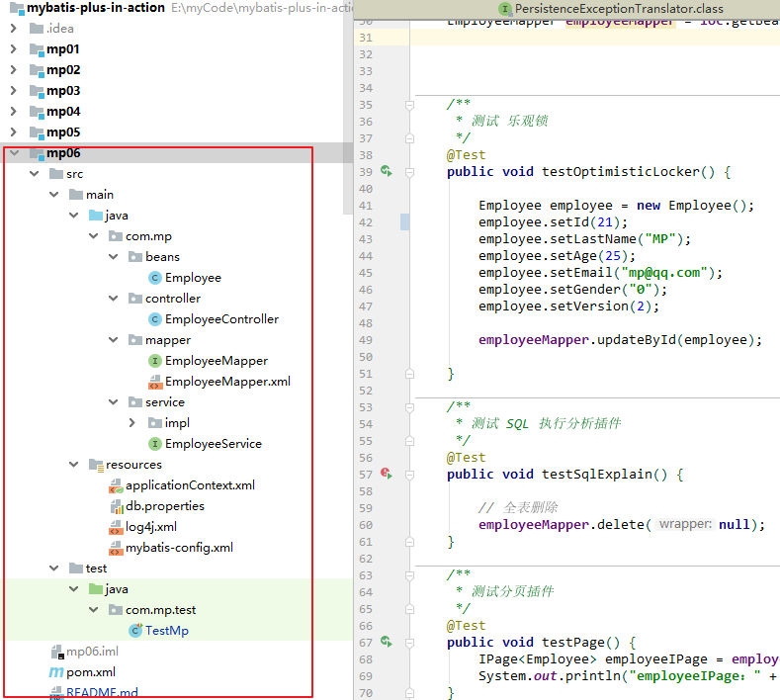Click run gutter icon for testPage

(387, 643)
